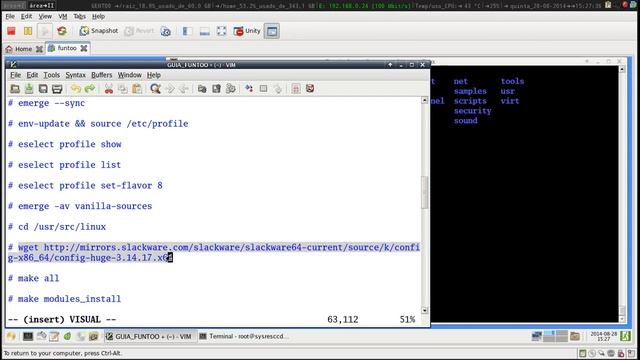
Task: Open the VM menu
Action: point(63,16)
